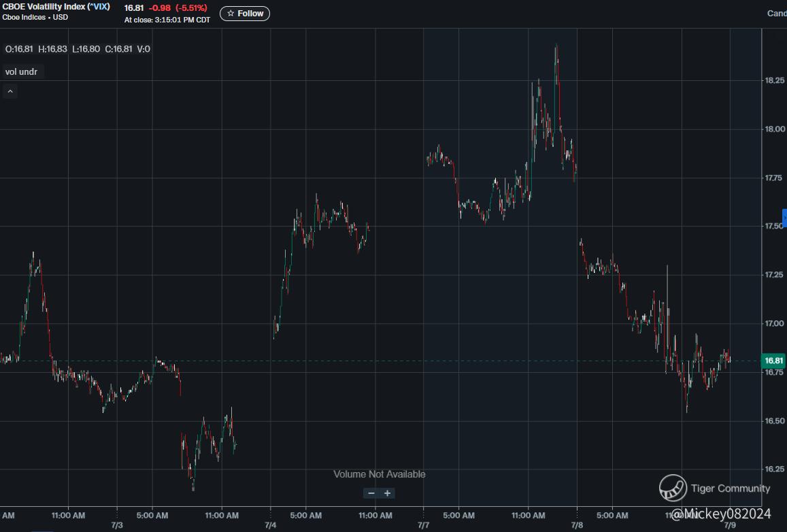Click the V:0 volume value
787x532 pixels.
click(x=144, y=49)
